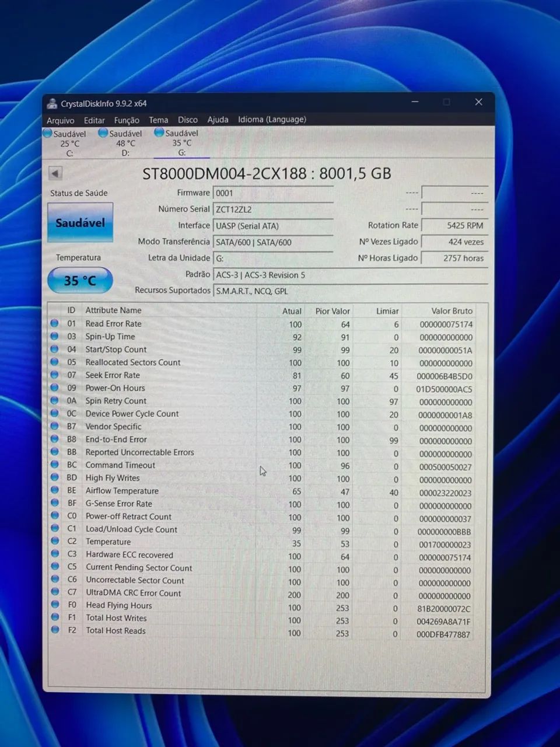This screenshot has width=560, height=747.
Task: Click the status dot for High Fly Writes
Action: 55,477
